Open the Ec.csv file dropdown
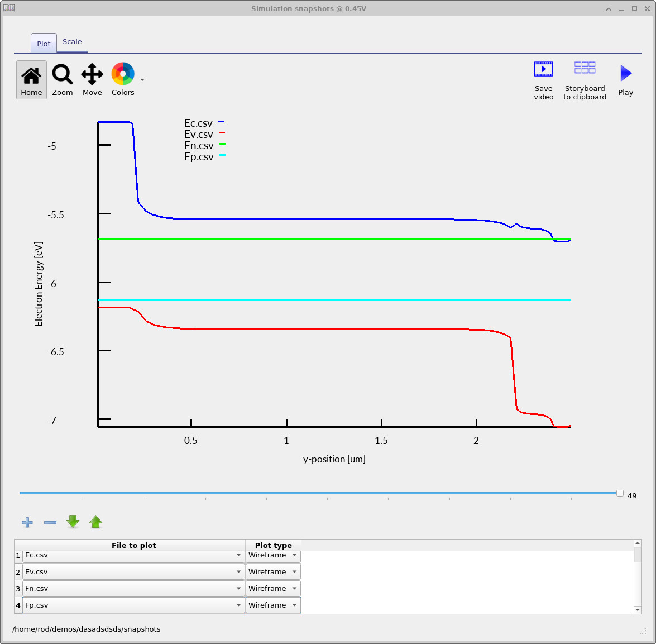Image resolution: width=656 pixels, height=644 pixels. pos(133,555)
